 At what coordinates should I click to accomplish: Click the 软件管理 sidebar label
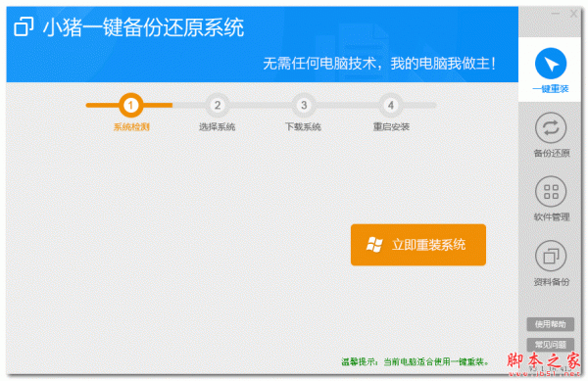[x=552, y=216]
